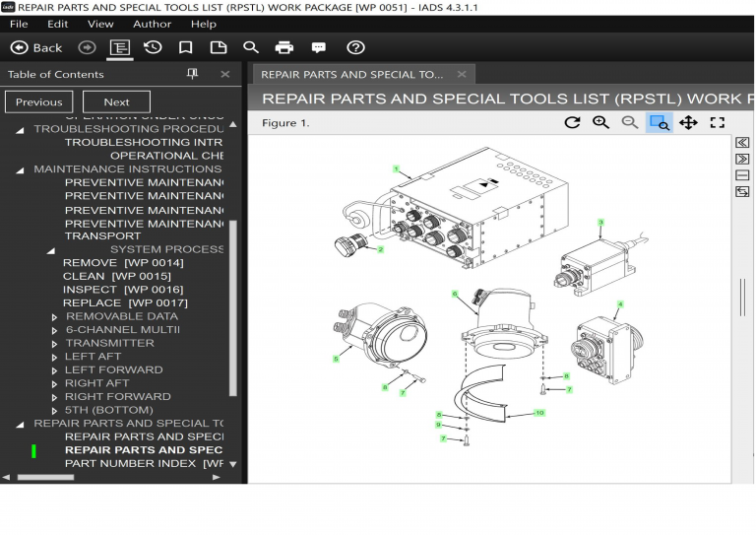Open the View menu
This screenshot has width=756, height=535.
tap(100, 24)
